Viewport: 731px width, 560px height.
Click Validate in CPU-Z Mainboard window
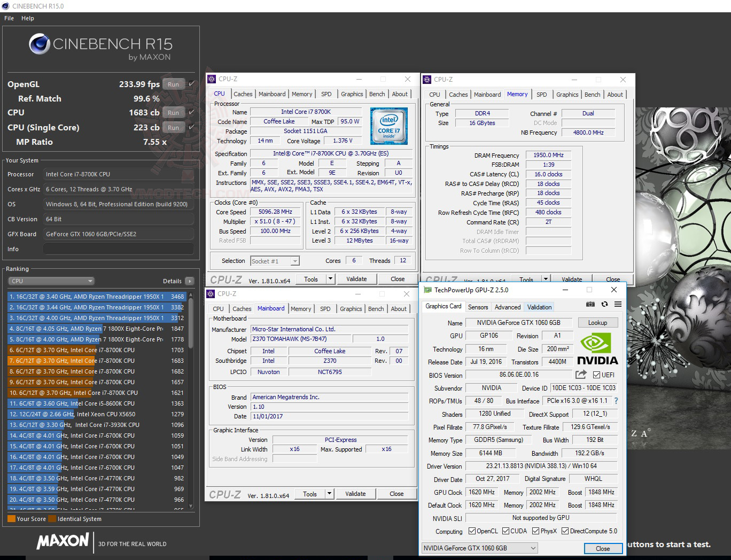[355, 494]
